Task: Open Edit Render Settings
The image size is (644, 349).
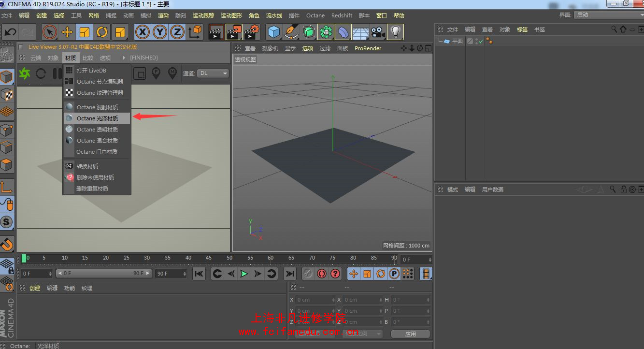Action: (252, 32)
